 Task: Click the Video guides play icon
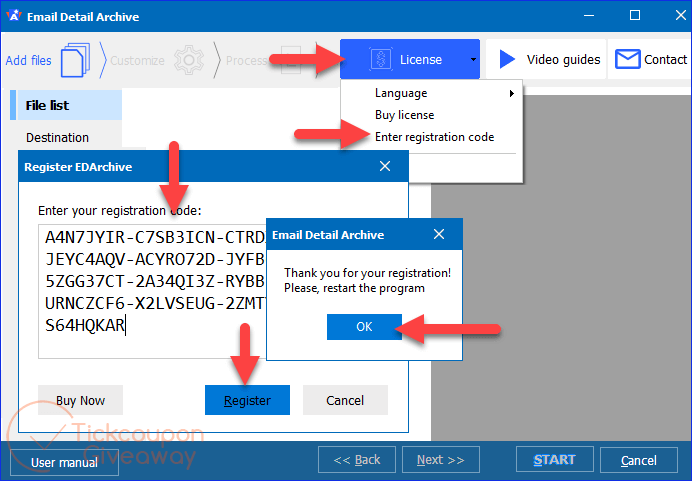[x=507, y=59]
